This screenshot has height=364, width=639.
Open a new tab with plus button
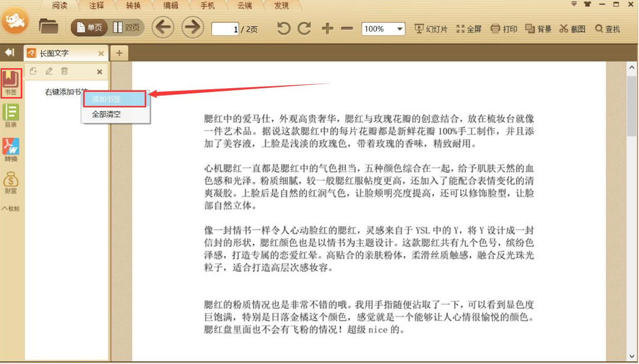pos(119,53)
